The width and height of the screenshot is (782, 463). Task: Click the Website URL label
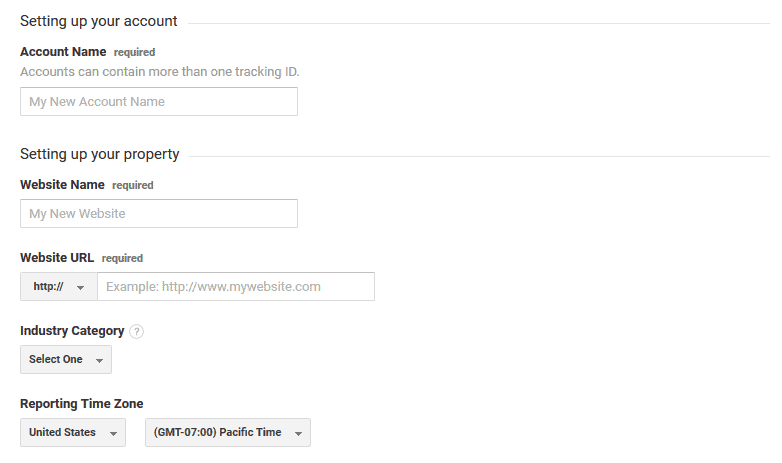57,257
